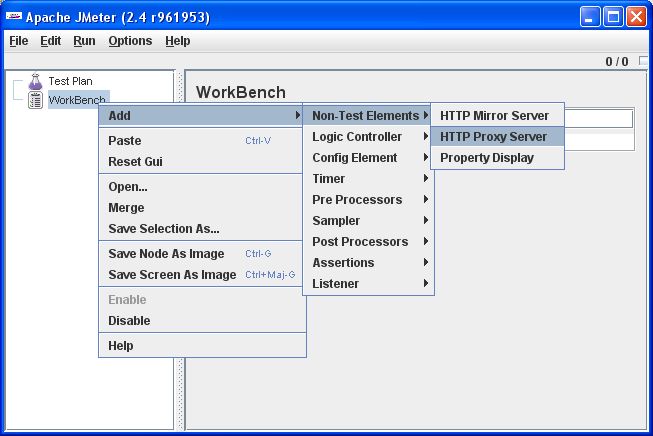Screen dimensions: 653x436
Task: Open the Options menu
Action: pos(130,41)
